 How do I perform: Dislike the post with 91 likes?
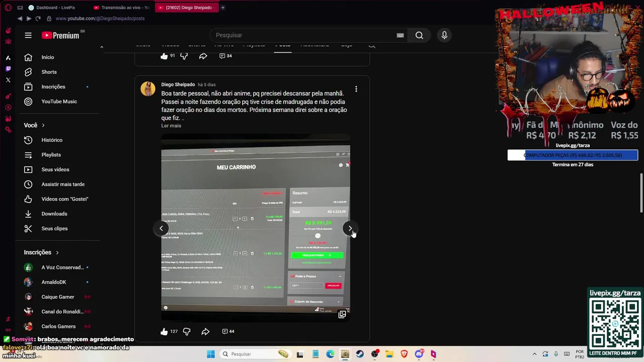coord(184,56)
